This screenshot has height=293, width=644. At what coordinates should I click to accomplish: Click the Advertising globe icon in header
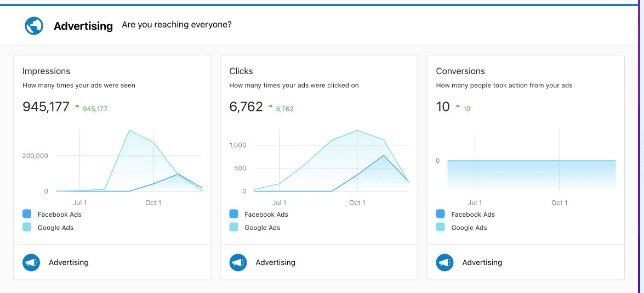tap(34, 26)
